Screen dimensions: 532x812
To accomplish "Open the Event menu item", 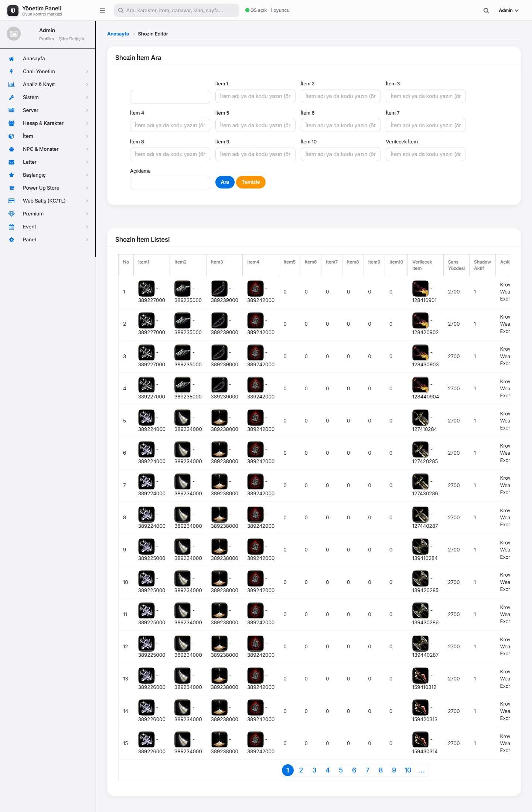I will click(x=48, y=227).
